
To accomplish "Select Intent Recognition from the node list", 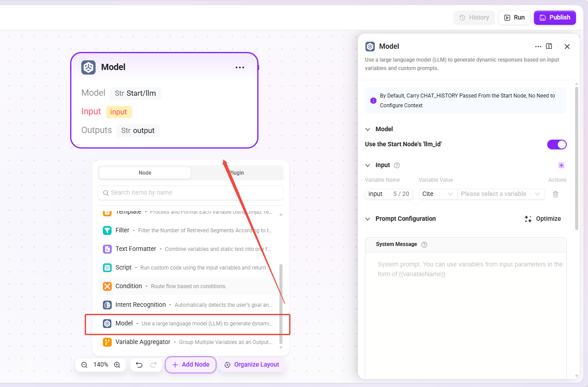I will click(188, 305).
